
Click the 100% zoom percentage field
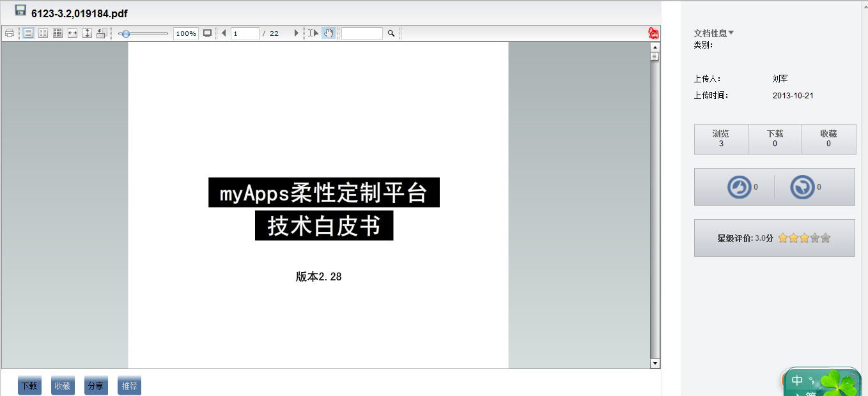[186, 33]
